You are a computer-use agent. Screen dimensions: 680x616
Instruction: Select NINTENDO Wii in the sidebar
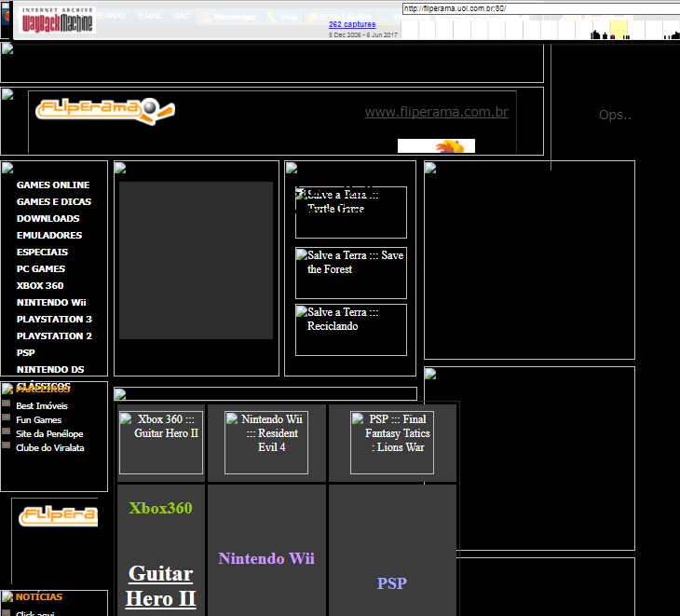click(51, 302)
